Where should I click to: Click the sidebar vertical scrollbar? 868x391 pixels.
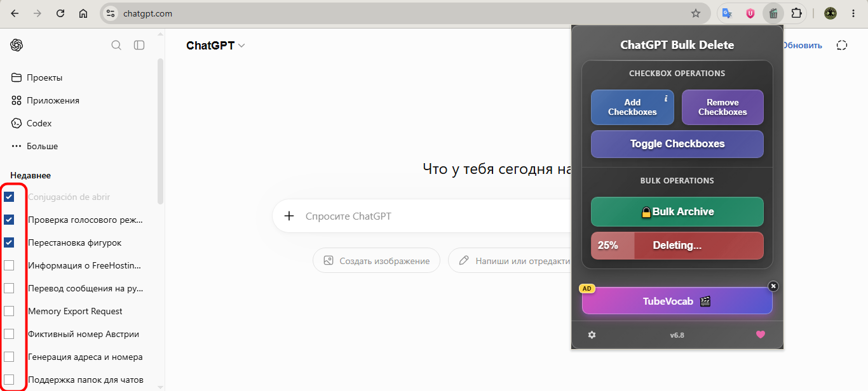[160, 131]
